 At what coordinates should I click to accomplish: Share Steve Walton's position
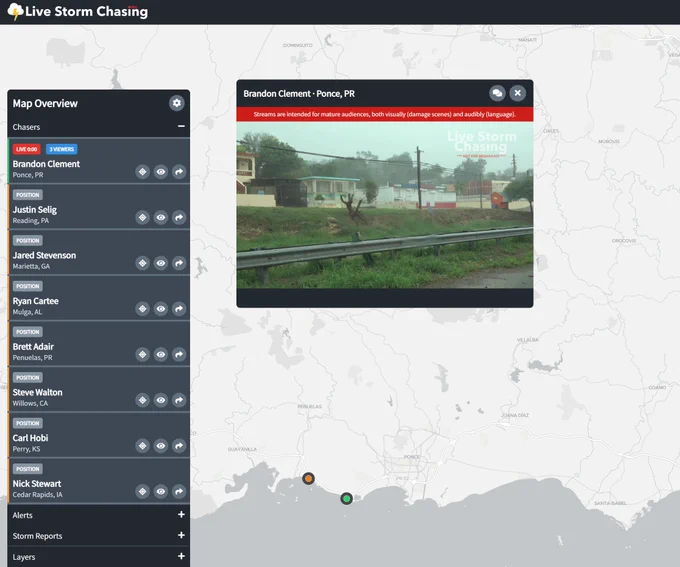coord(179,400)
